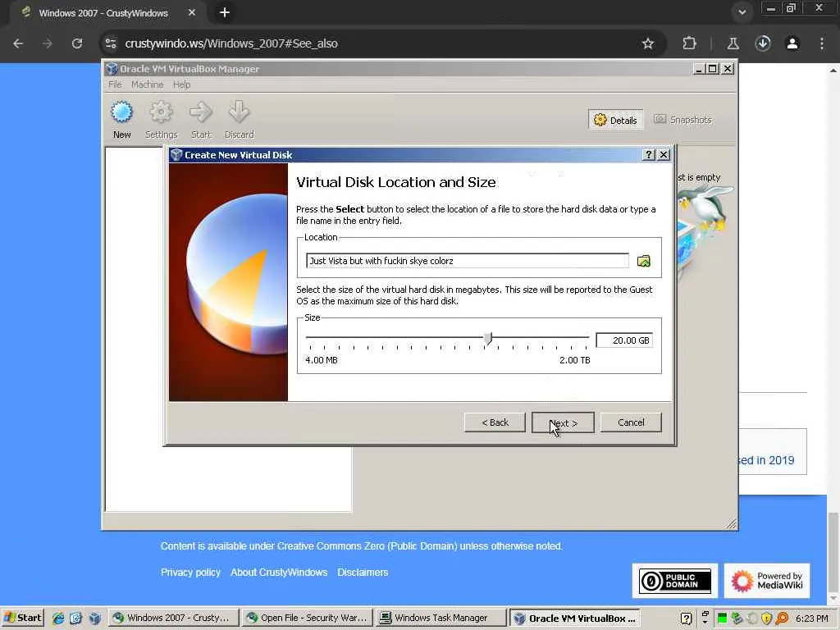
Task: Click the orange magnifier tray icon
Action: pyautogui.click(x=782, y=619)
